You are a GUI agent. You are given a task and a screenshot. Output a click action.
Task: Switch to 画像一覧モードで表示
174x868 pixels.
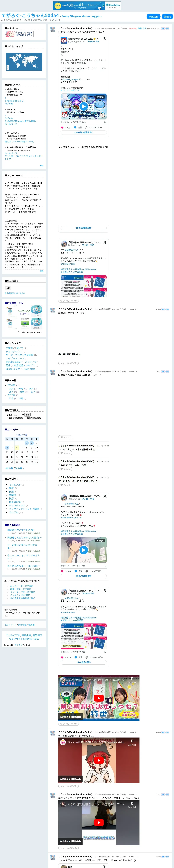pos(21,589)
